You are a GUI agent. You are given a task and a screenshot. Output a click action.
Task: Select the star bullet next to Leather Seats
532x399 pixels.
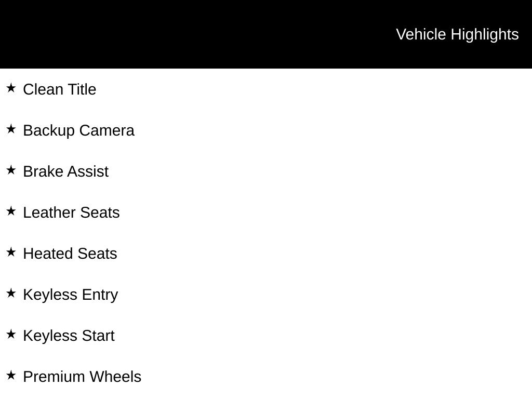[x=11, y=211]
